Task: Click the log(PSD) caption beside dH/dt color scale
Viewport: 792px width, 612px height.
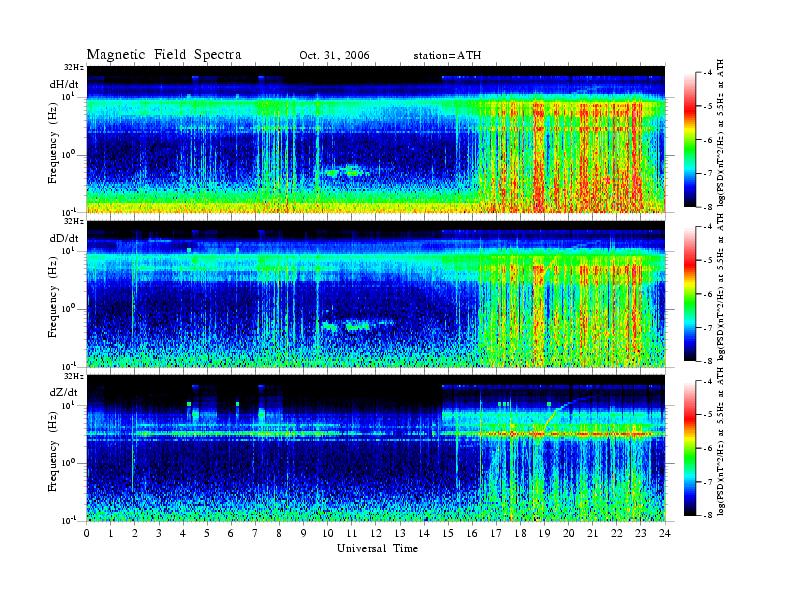Action: (x=721, y=132)
